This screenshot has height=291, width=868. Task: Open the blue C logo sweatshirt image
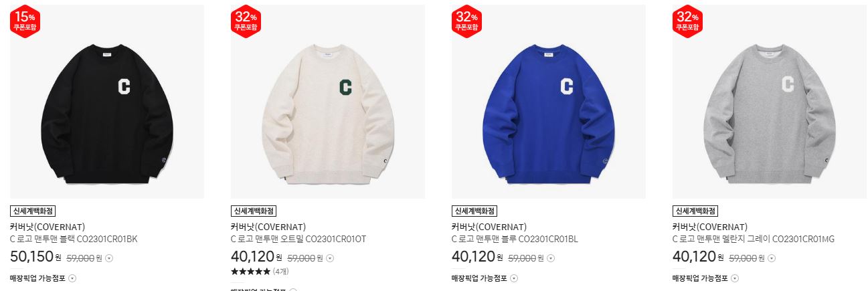tap(549, 102)
